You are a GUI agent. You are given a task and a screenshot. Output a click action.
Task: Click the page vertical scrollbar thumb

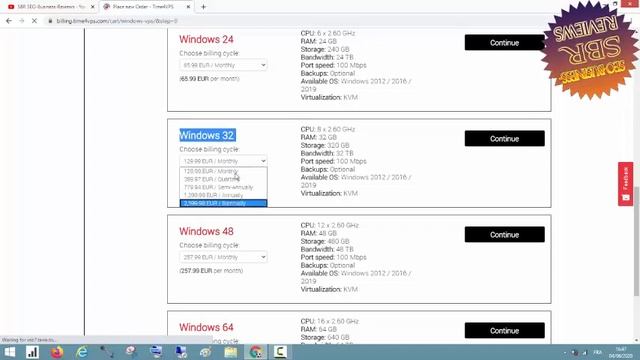tap(636, 241)
